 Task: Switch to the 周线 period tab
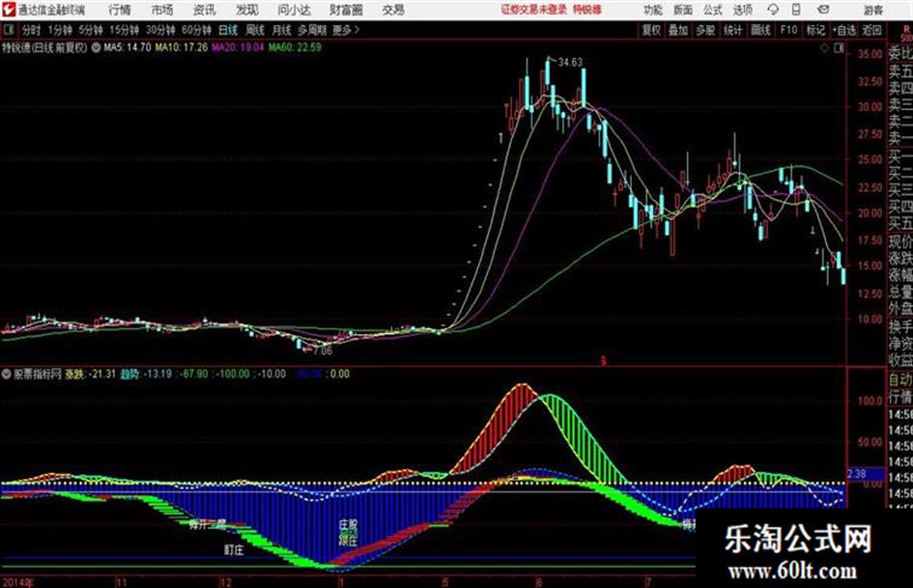pos(254,30)
